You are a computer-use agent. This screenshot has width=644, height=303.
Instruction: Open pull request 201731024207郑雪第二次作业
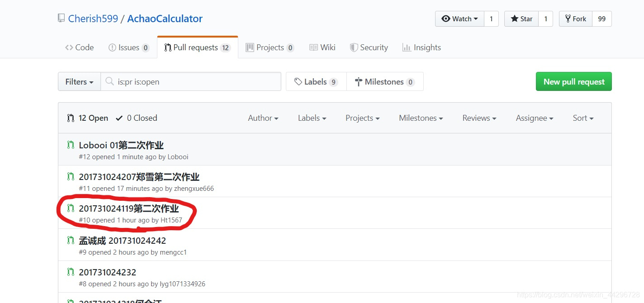[x=139, y=177]
